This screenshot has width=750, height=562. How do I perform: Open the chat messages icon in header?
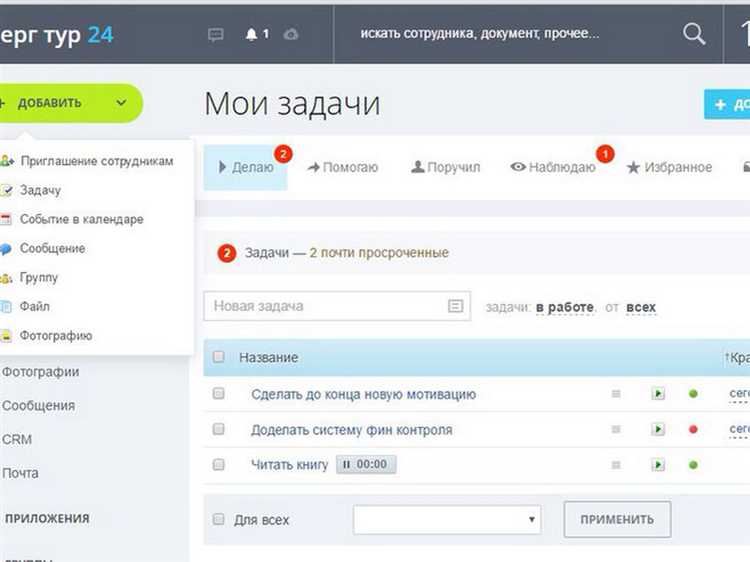(x=216, y=34)
